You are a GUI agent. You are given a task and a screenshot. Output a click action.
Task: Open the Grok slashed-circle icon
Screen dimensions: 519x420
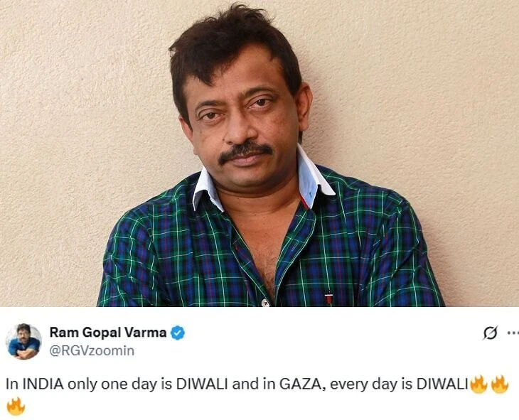[x=490, y=333]
